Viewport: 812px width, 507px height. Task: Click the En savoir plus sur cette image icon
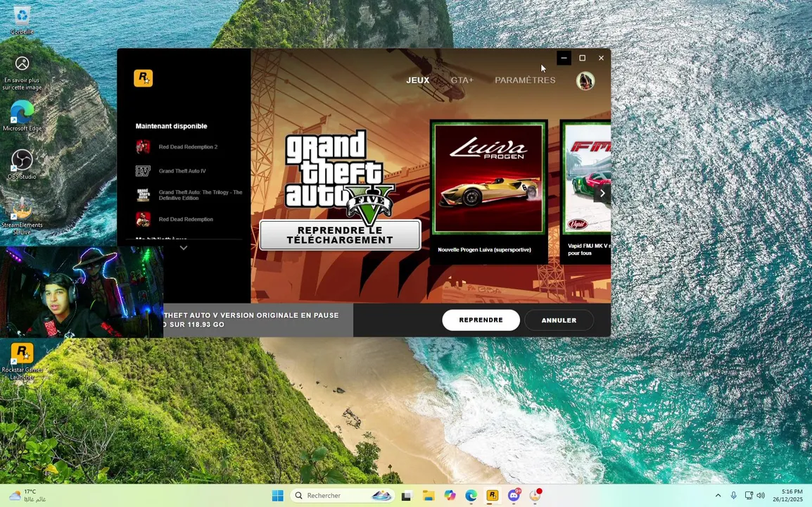[22, 73]
